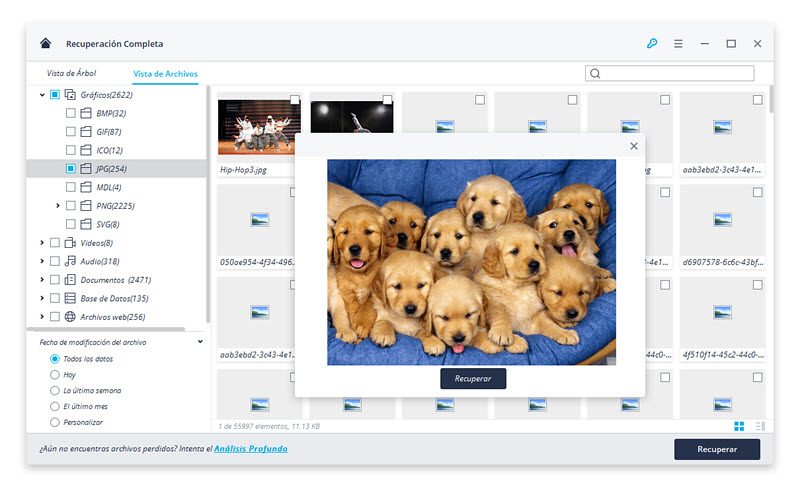Expand the PNG(2225) tree node
Image resolution: width=800 pixels, height=493 pixels.
pyautogui.click(x=58, y=206)
